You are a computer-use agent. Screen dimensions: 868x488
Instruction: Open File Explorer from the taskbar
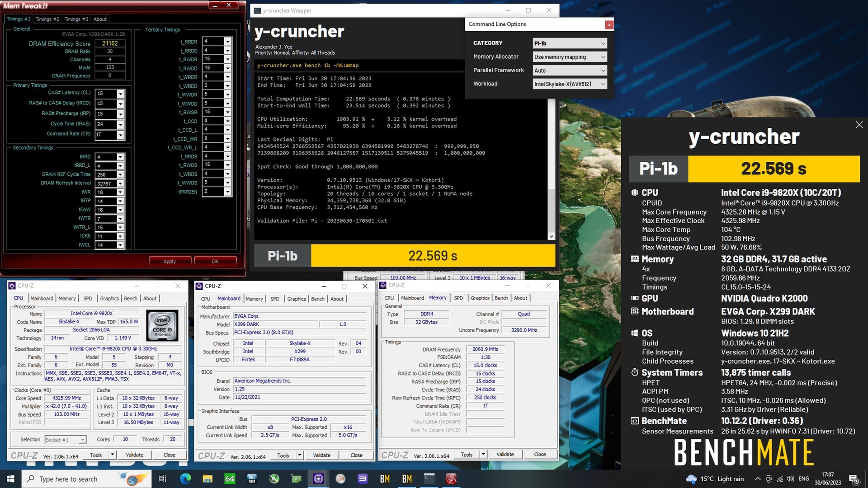(208, 479)
